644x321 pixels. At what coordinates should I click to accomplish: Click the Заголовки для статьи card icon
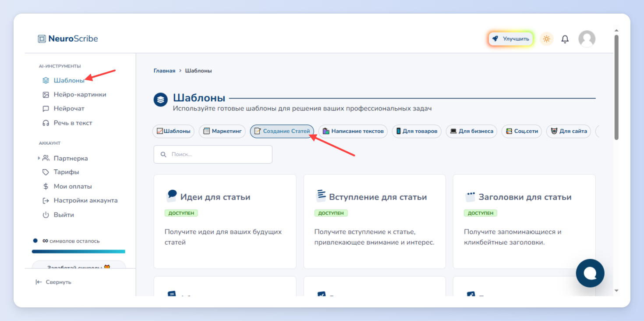pos(471,196)
